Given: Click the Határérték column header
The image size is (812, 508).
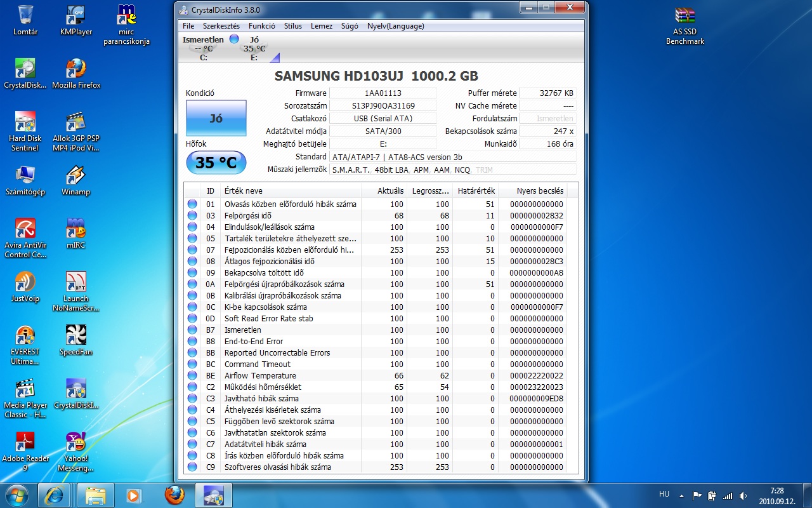Looking at the screenshot, I should [475, 190].
